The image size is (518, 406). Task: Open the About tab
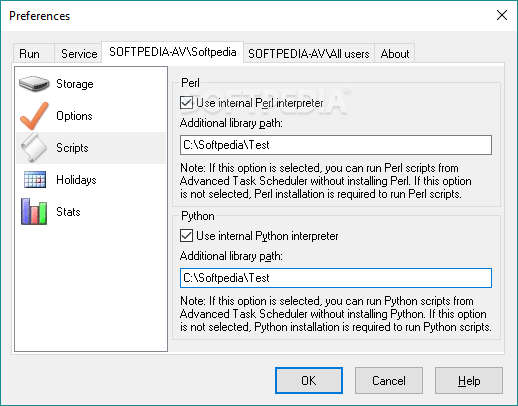(395, 53)
